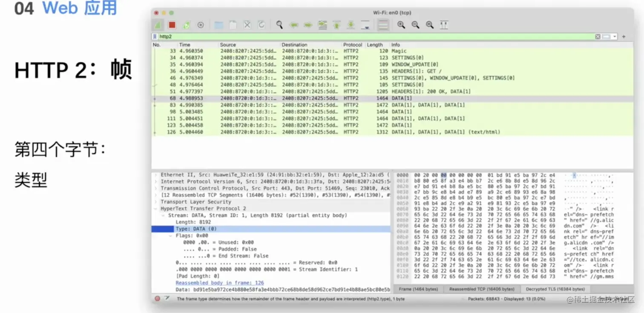Jump to first packet icon
Image resolution: width=644 pixels, height=313 pixels.
click(336, 25)
